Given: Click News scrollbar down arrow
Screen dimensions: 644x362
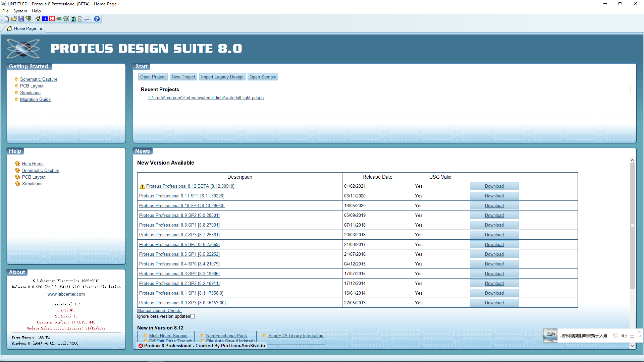Looking at the screenshot, I should pyautogui.click(x=632, y=346).
